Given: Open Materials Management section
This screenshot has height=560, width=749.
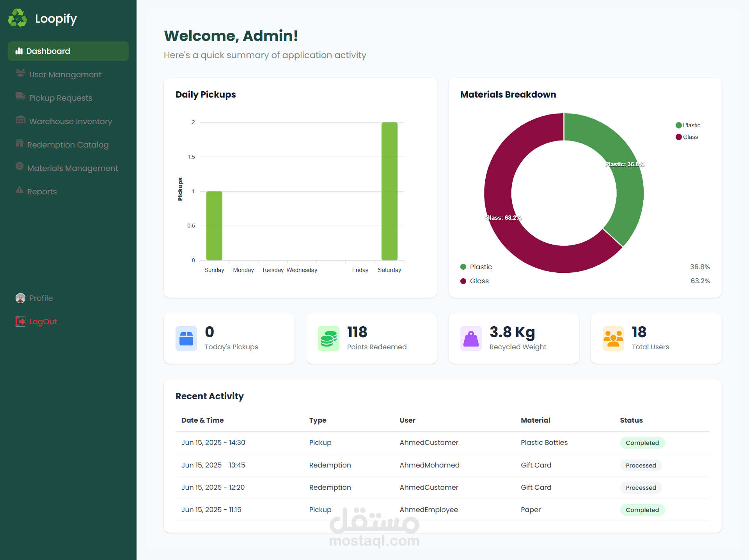Looking at the screenshot, I should pyautogui.click(x=68, y=168).
